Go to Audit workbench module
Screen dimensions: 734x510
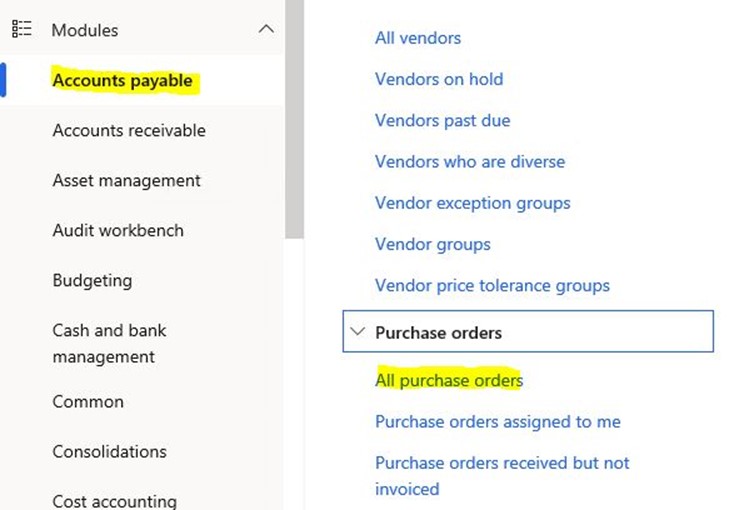coord(118,230)
